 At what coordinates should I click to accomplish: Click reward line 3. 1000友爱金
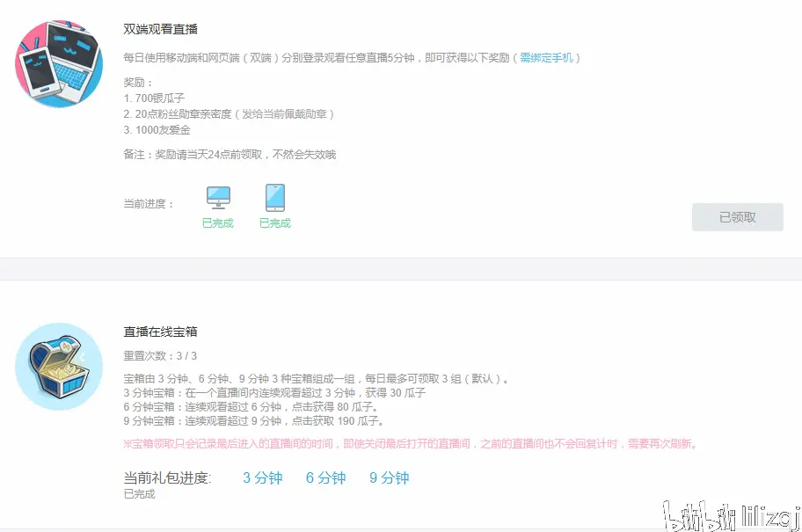[157, 130]
